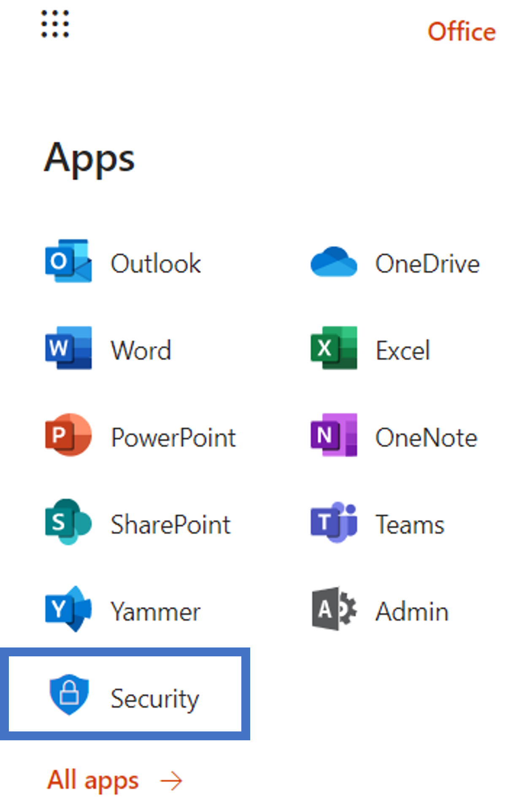Click the OneDrive text label
The image size is (508, 812).
[x=427, y=264]
